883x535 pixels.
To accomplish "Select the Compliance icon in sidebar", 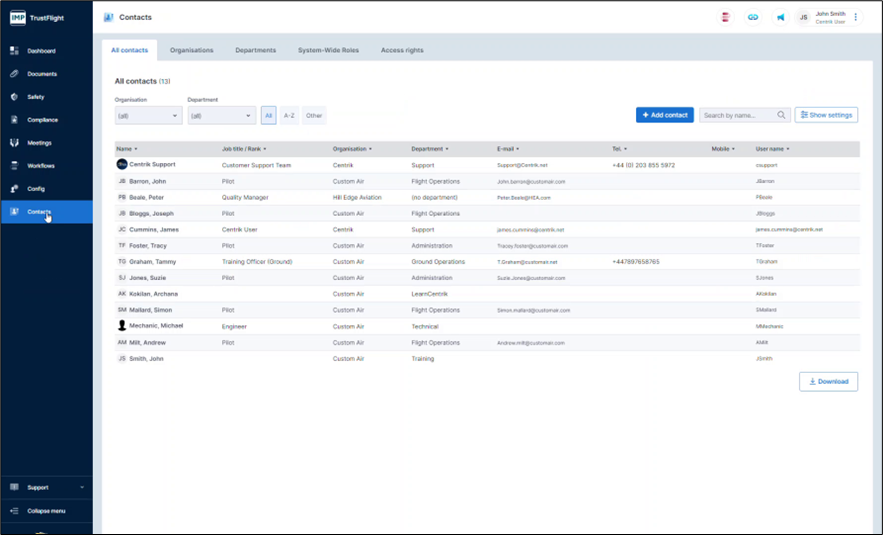I will 14,120.
